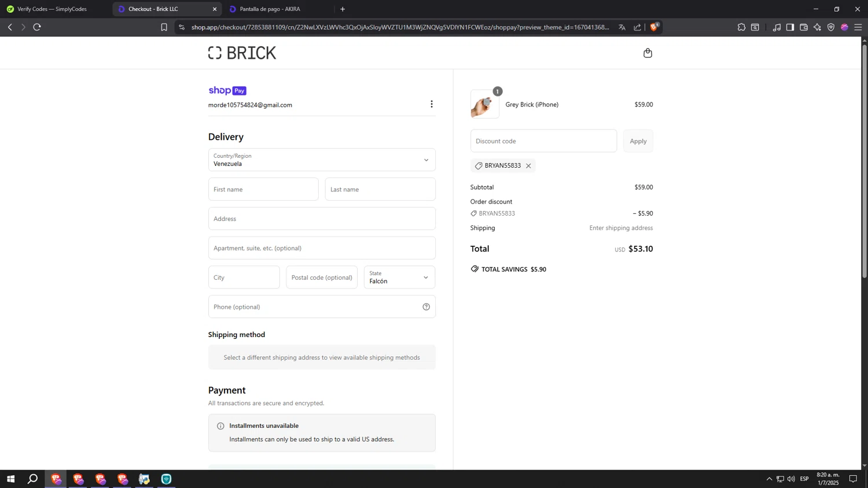
Task: Click the Total Savings tag icon
Action: click(475, 269)
